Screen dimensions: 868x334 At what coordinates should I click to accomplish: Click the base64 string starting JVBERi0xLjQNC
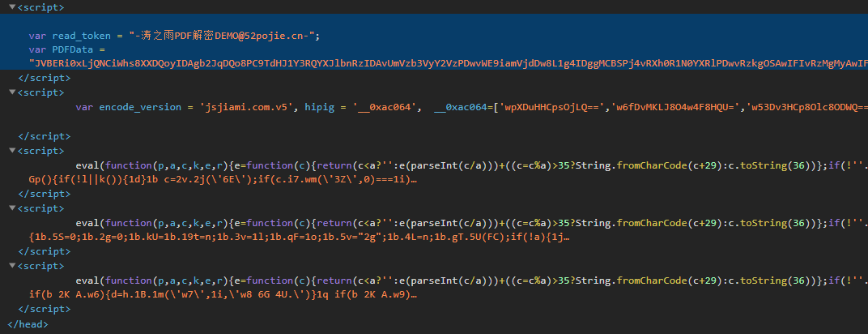448,64
